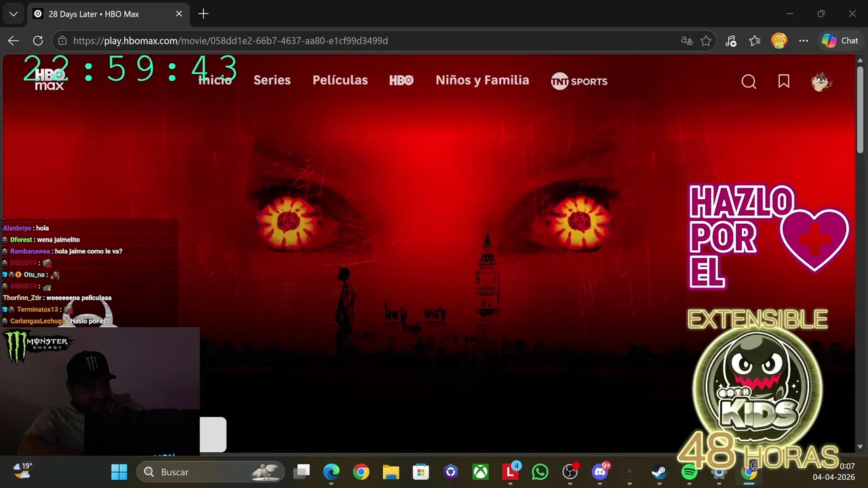Click the taskbar Buscar search box
Screen dimensions: 868x488
click(x=210, y=472)
